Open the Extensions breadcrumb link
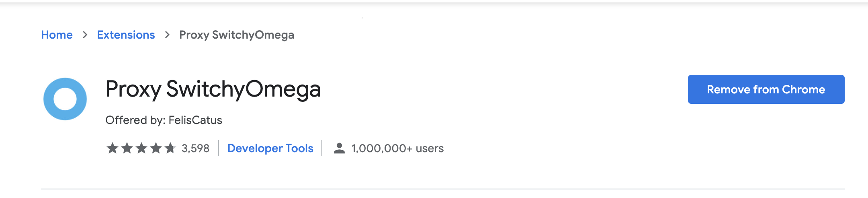This screenshot has width=868, height=198. [x=126, y=35]
